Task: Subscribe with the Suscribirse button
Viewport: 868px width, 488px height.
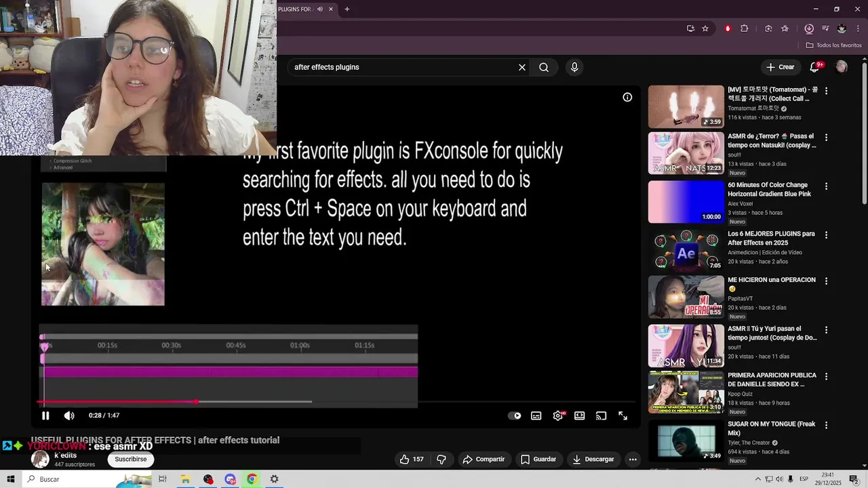Action: click(131, 460)
